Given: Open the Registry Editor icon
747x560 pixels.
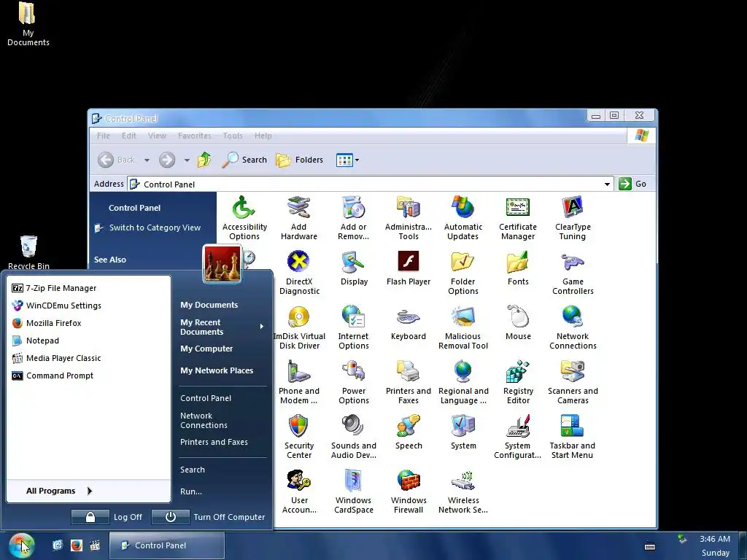Looking at the screenshot, I should coord(518,382).
